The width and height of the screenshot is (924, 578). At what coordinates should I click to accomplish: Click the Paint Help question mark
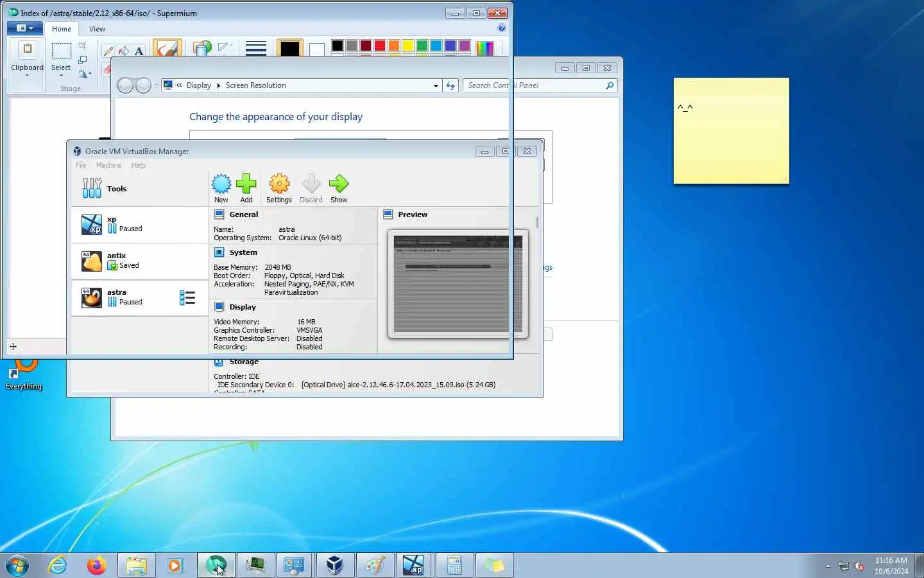(x=502, y=28)
